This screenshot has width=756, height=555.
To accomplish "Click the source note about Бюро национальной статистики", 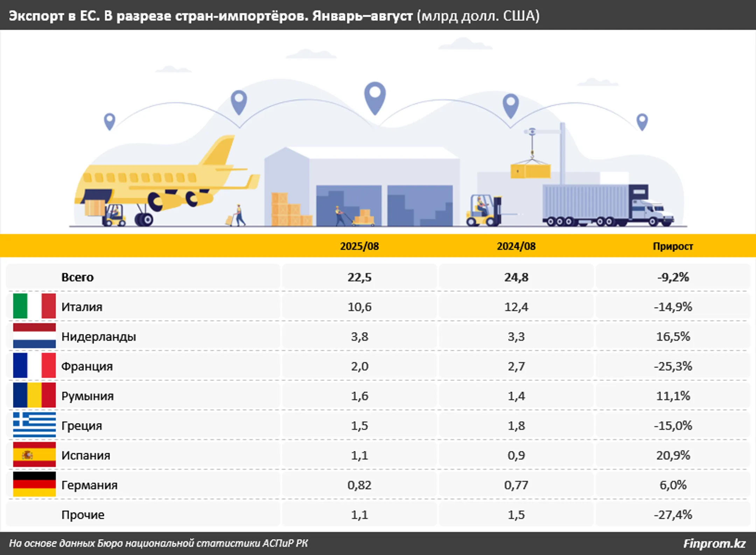I will click(158, 543).
